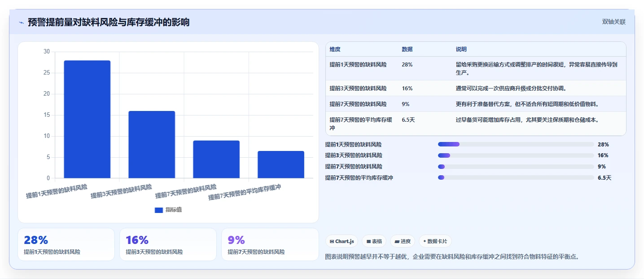The image size is (644, 279).
Task: Click the 6.5天 value beside the progress bar
Action: (605, 178)
